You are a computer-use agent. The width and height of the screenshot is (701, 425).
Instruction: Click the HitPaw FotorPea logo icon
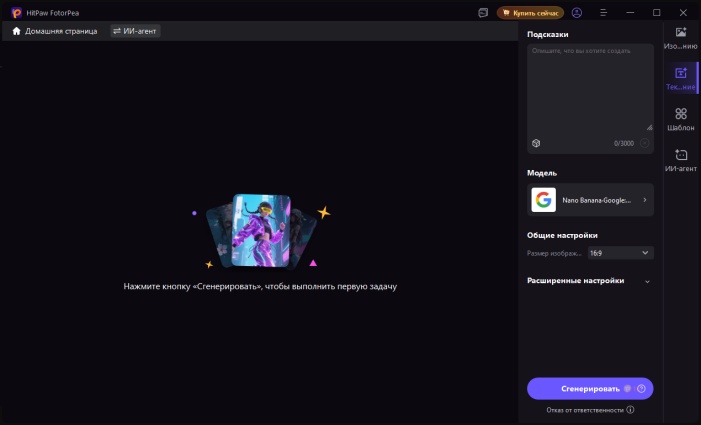pos(16,13)
